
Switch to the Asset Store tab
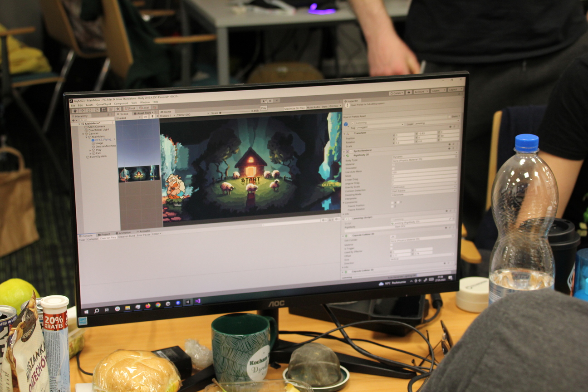tap(143, 113)
